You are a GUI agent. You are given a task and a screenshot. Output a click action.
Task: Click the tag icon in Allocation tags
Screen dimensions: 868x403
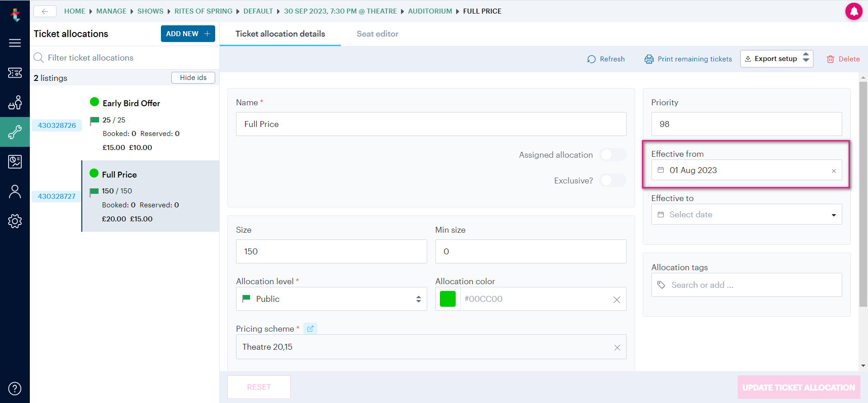661,285
